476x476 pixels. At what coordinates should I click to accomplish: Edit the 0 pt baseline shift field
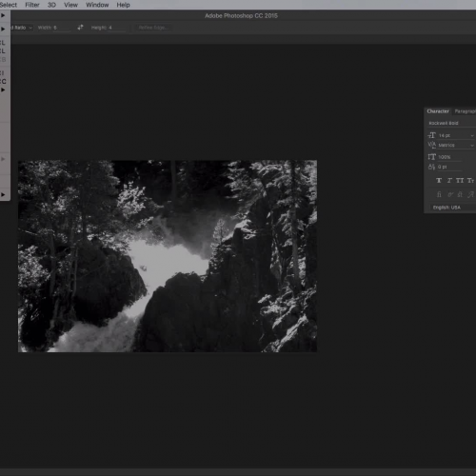coord(450,167)
